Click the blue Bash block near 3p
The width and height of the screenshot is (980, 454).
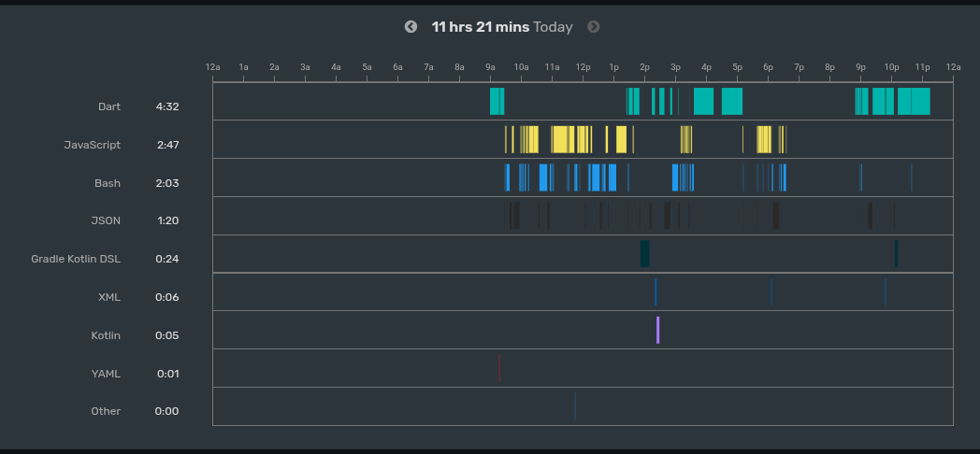[x=675, y=177]
